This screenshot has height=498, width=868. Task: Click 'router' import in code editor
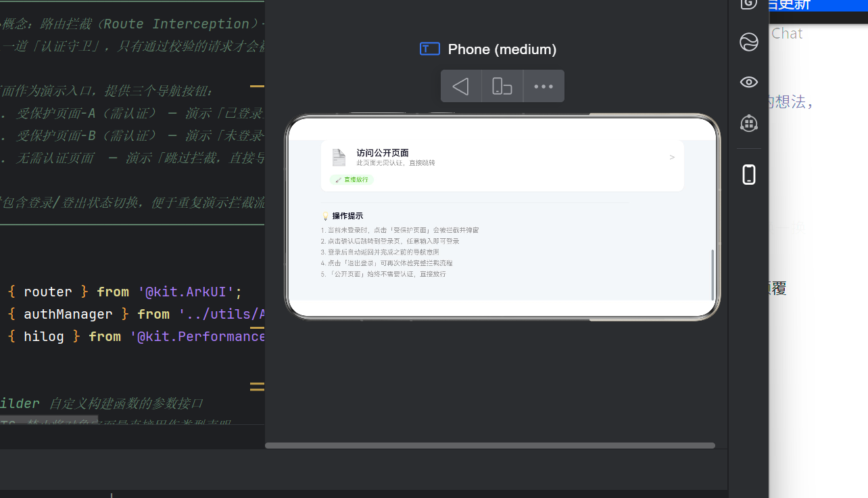coord(48,292)
